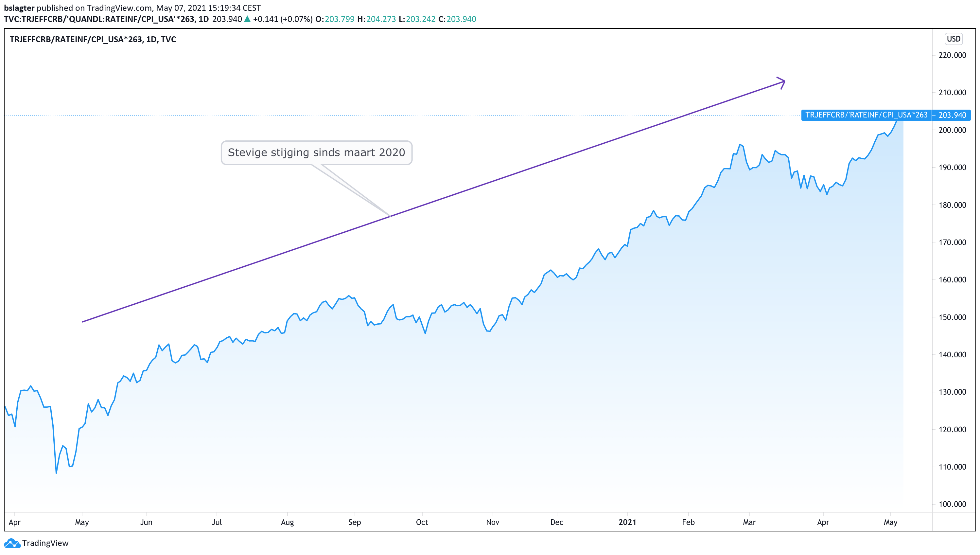Click the 100.000 price scale label
The width and height of the screenshot is (980, 555).
point(952,504)
